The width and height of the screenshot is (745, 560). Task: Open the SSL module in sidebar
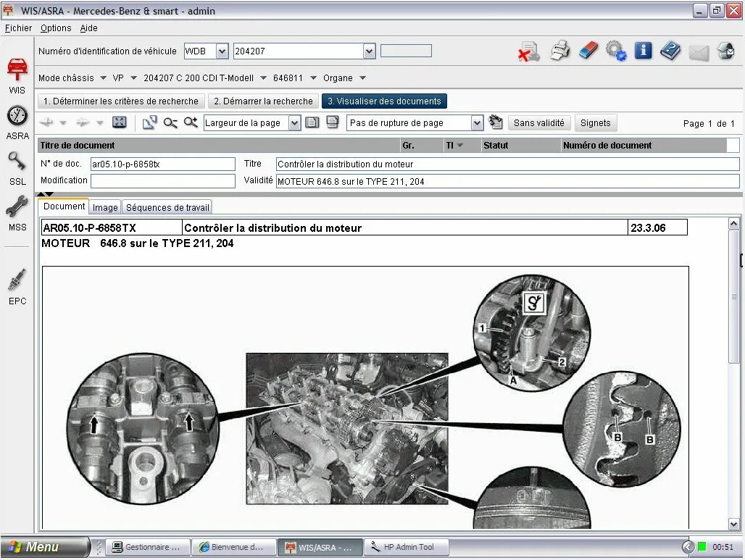click(x=17, y=169)
